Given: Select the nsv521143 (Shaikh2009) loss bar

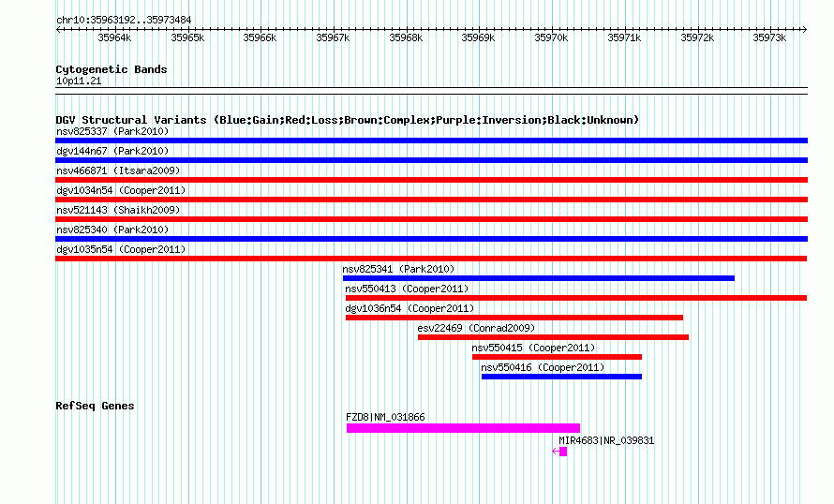Looking at the screenshot, I should (x=431, y=219).
